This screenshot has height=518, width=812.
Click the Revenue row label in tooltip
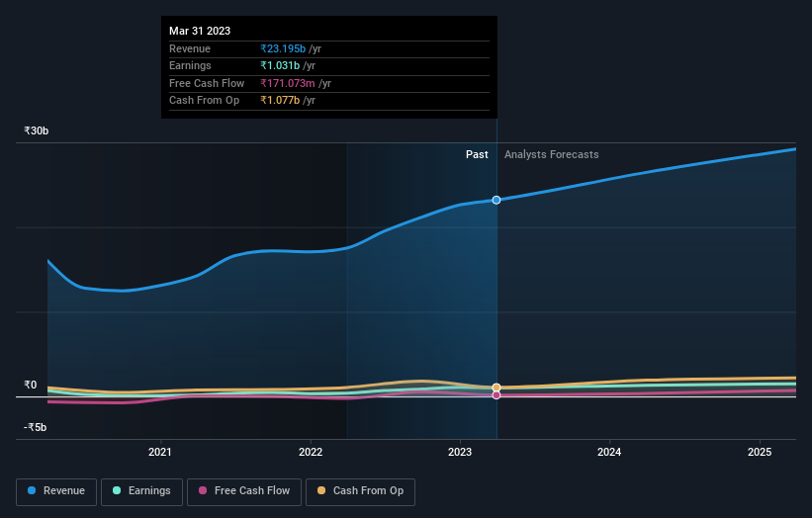(190, 48)
